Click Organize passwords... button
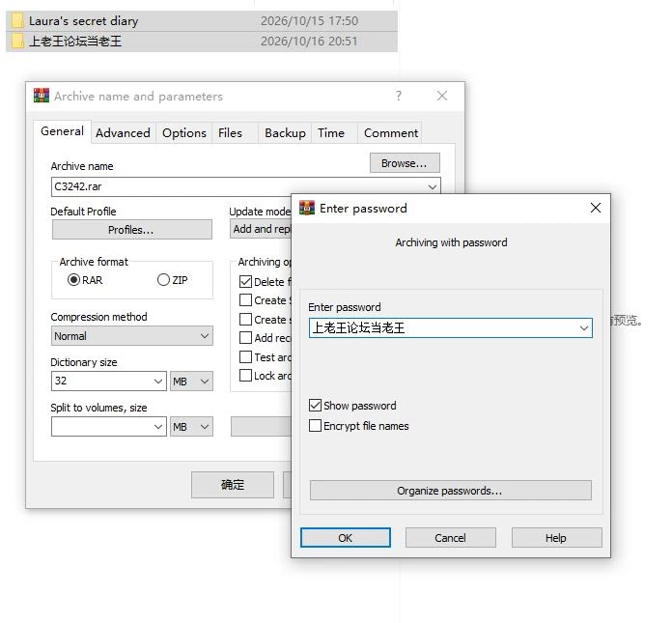The width and height of the screenshot is (672, 623). point(450,490)
